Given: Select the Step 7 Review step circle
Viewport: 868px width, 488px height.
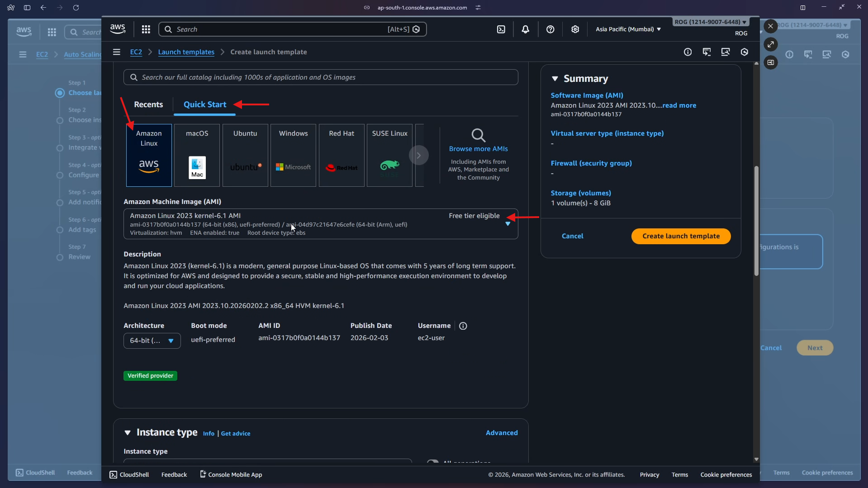Looking at the screenshot, I should click(x=59, y=257).
